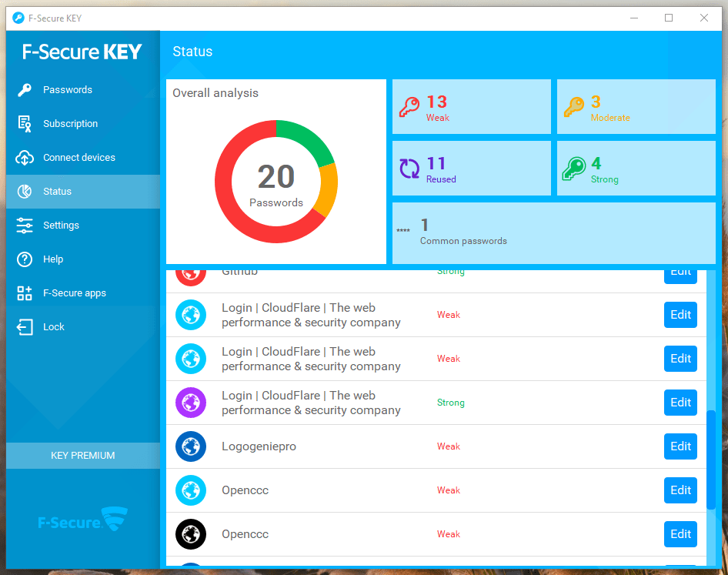
Task: Click the Strong label of CloudFlare entry
Action: tap(450, 403)
